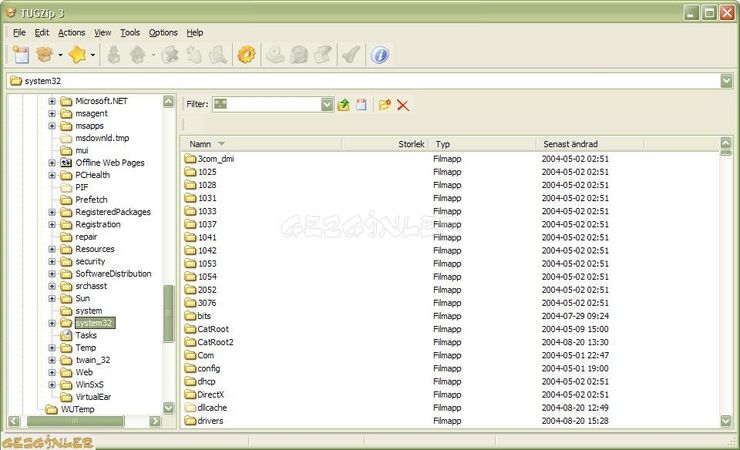Open the Favorites star dropdown arrow
This screenshot has height=450, width=740.
click(x=92, y=55)
